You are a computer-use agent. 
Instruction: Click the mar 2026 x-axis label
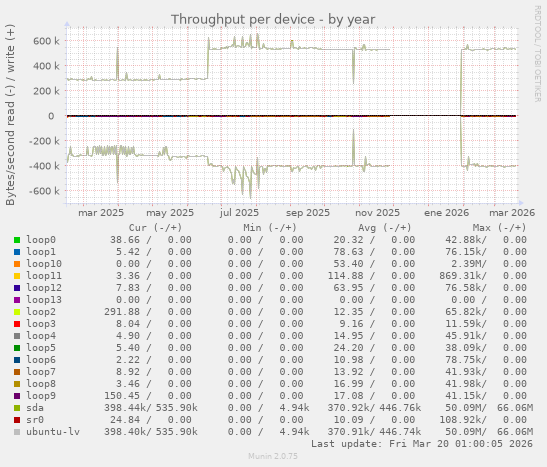click(512, 213)
